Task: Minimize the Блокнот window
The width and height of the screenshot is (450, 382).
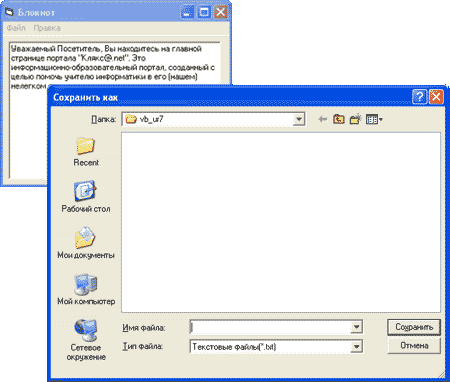Action: [x=187, y=12]
